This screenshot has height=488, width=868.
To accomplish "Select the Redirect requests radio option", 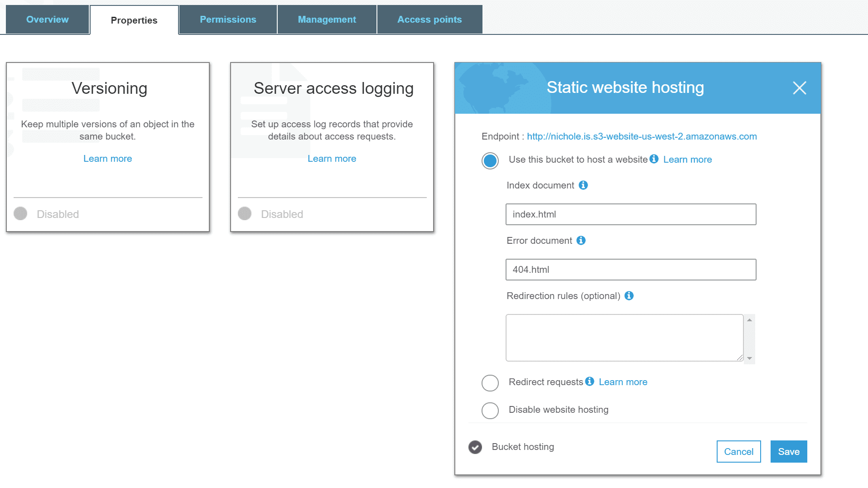I will click(x=490, y=383).
